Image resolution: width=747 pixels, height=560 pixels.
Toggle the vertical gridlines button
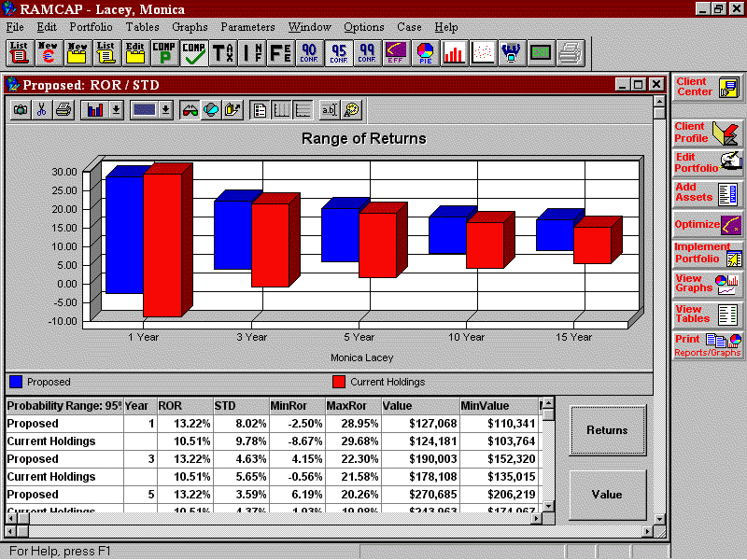[x=282, y=110]
